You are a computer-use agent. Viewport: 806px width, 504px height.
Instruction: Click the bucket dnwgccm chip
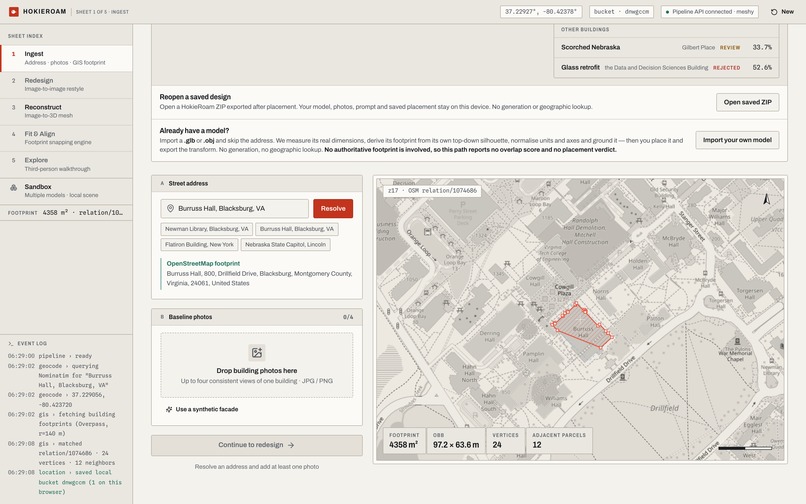(x=621, y=11)
